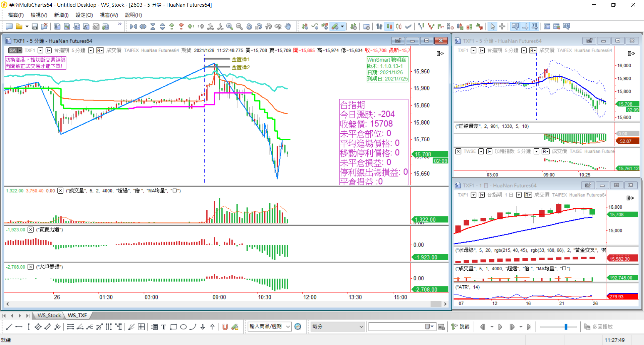The height and width of the screenshot is (345, 644).
Task: Click the Insert Study (wave plus) icon
Action: click(x=315, y=26)
